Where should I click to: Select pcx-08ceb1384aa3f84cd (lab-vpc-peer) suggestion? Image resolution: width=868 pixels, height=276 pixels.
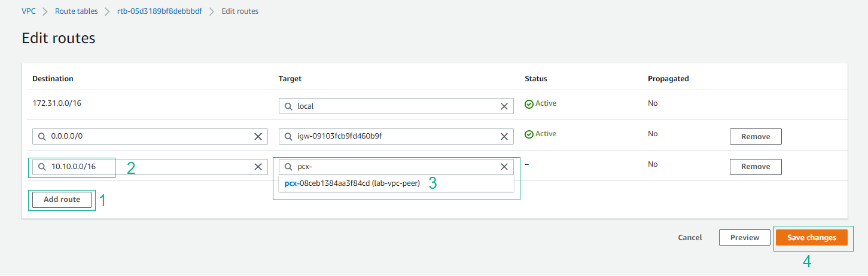(x=396, y=183)
